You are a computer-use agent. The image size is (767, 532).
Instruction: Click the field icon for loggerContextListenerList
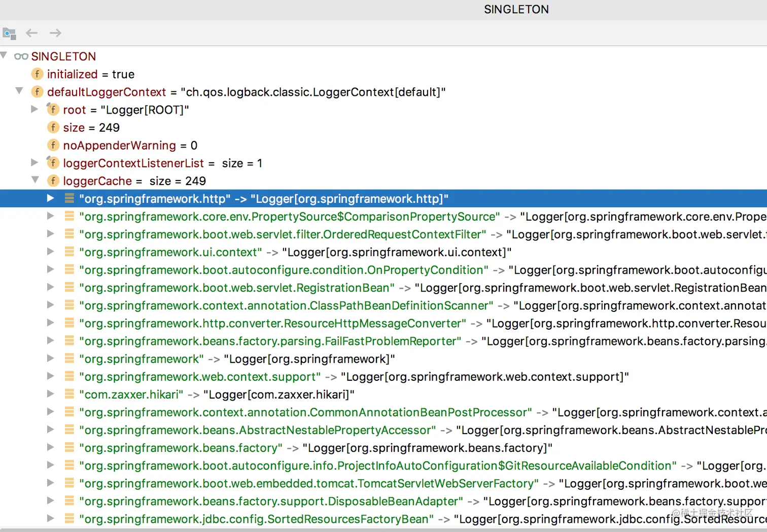point(53,162)
